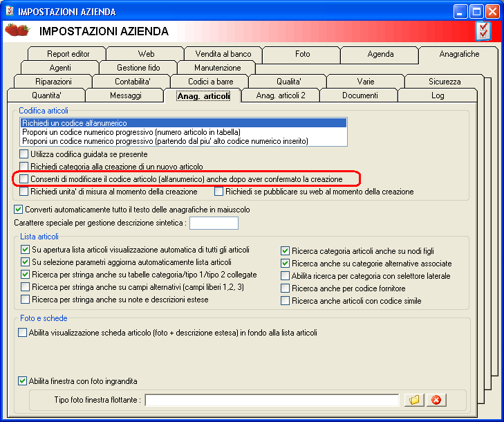Image resolution: width=504 pixels, height=422 pixels.
Task: Click the red clear icon beside Tipo foto field
Action: [436, 400]
